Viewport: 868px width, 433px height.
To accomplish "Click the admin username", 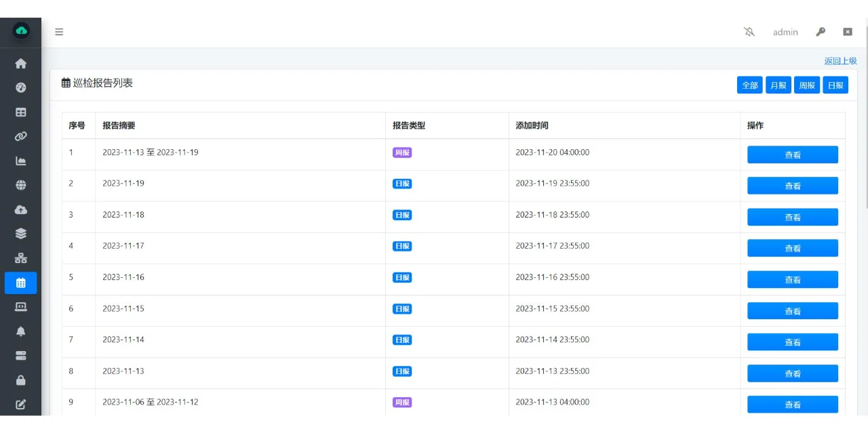I will 785,32.
